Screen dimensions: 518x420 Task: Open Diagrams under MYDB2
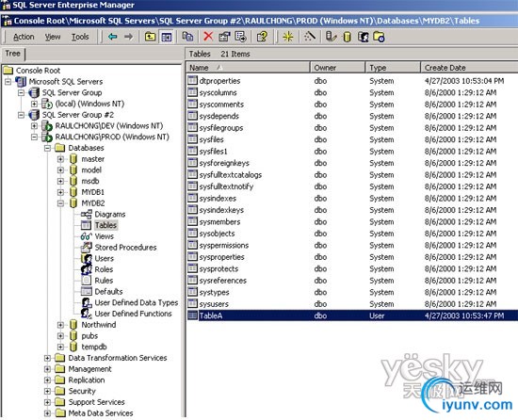coord(110,215)
